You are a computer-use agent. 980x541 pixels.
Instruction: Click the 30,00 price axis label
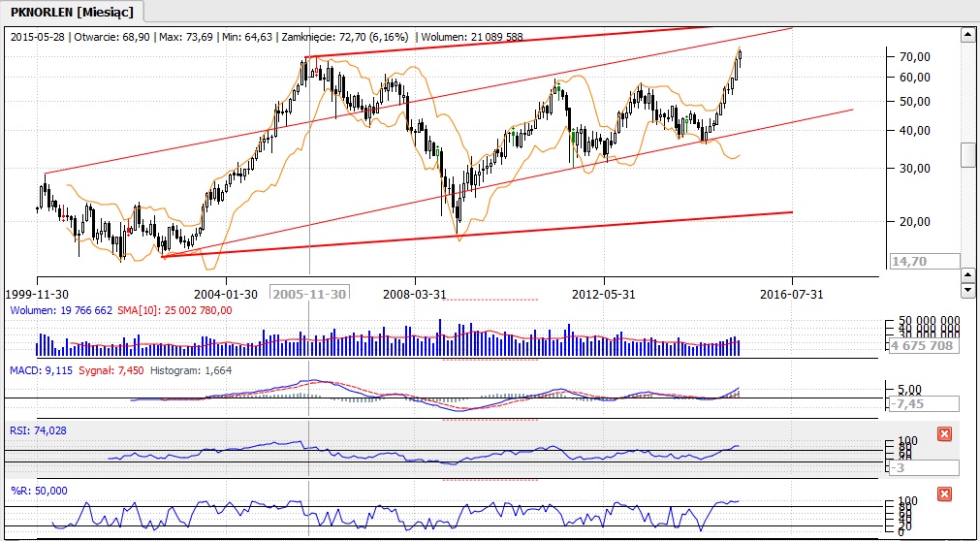pyautogui.click(x=913, y=169)
